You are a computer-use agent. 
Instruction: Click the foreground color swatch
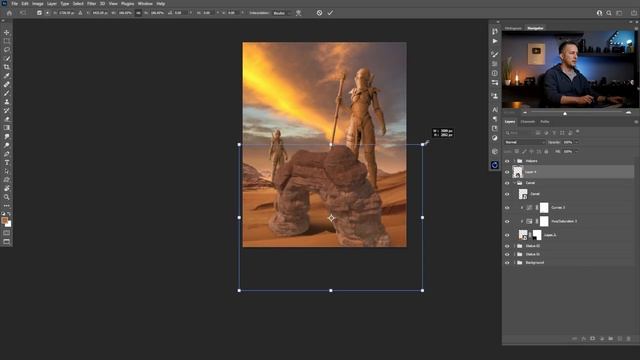5,220
